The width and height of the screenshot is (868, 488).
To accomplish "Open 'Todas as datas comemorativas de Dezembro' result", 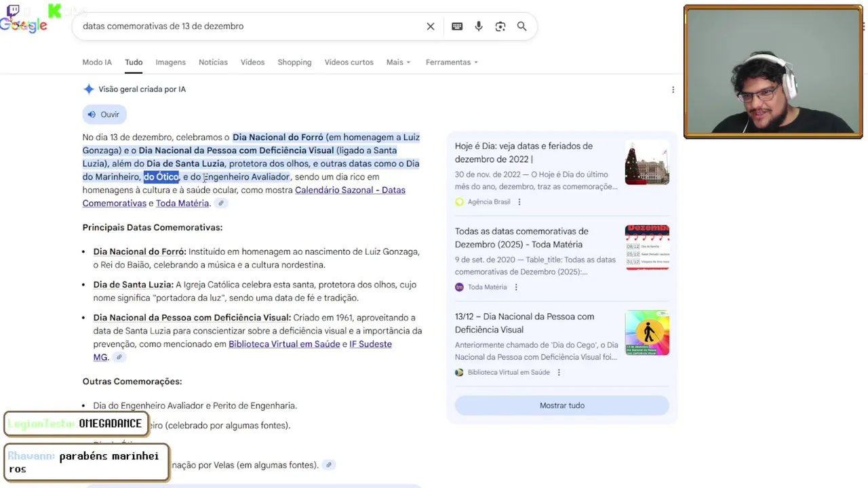I will [521, 238].
